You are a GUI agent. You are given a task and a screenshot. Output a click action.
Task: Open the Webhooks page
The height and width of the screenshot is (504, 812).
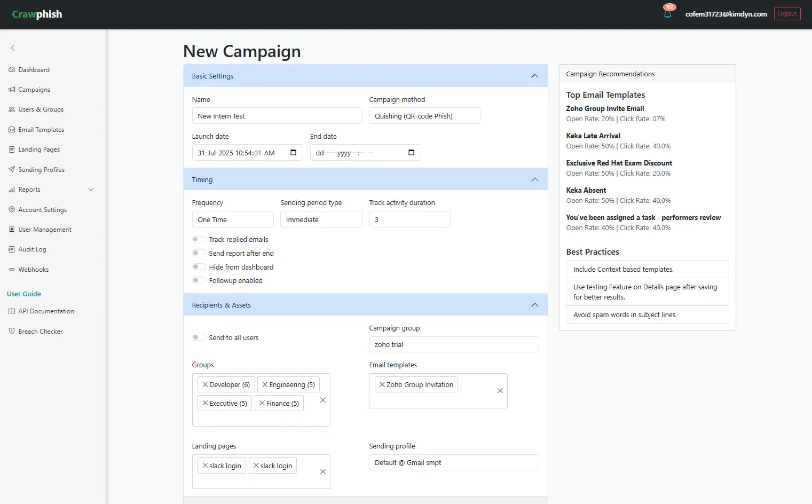pyautogui.click(x=33, y=269)
